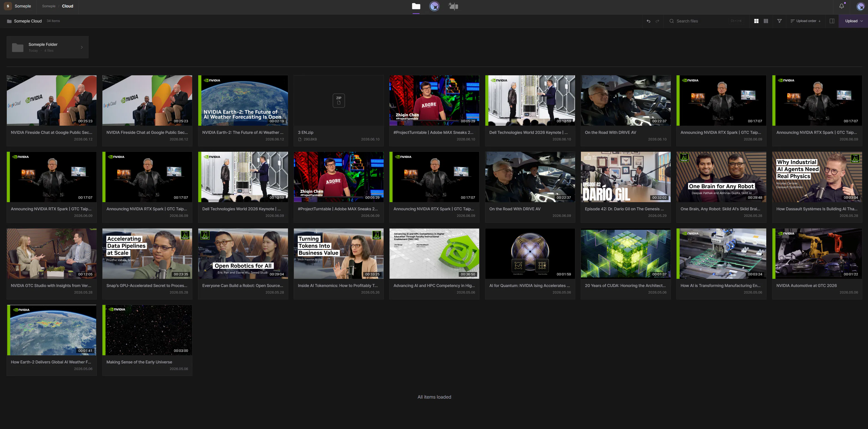Expand the Someple Folder chevron
Image resolution: width=868 pixels, height=429 pixels.
tap(82, 47)
